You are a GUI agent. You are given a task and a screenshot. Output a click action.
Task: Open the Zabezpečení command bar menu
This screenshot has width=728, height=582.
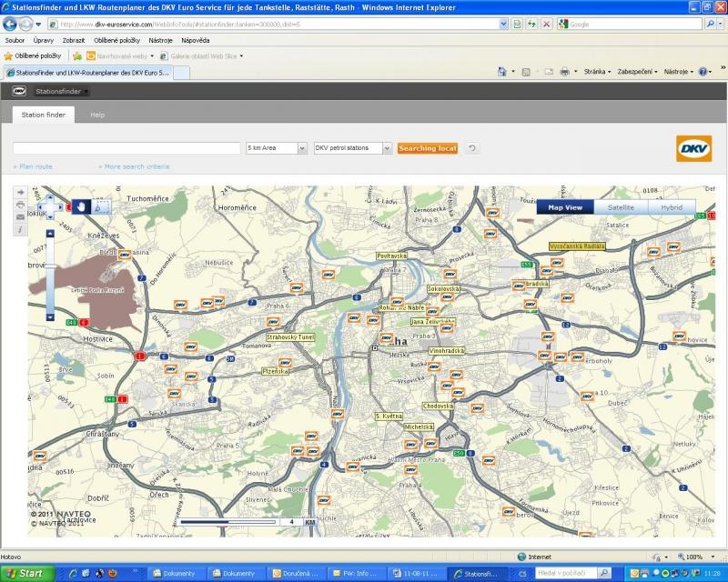click(637, 72)
